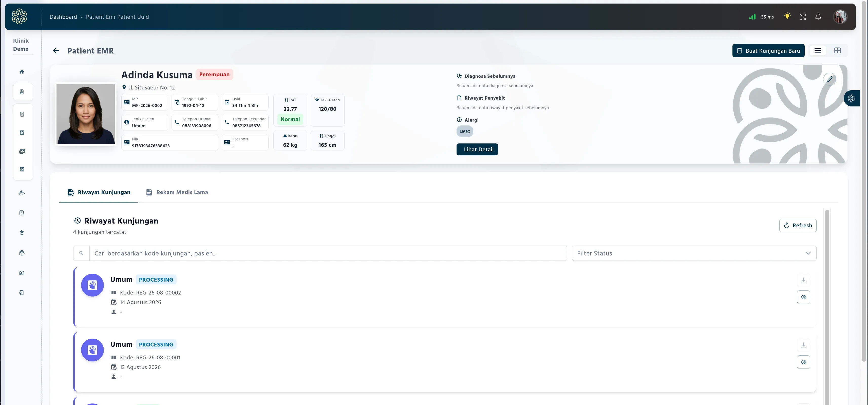868x405 pixels.
Task: Click the address Jl. Situsaeur No. 12
Action: 151,88
